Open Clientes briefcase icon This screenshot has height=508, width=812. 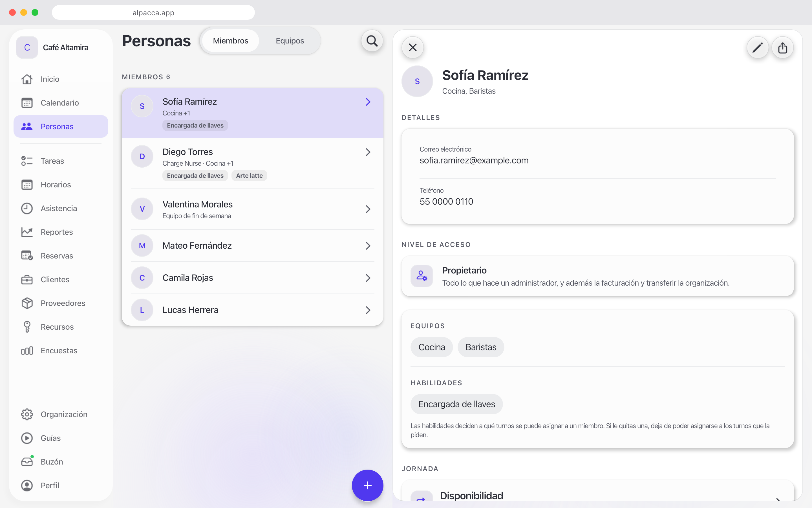click(x=27, y=279)
